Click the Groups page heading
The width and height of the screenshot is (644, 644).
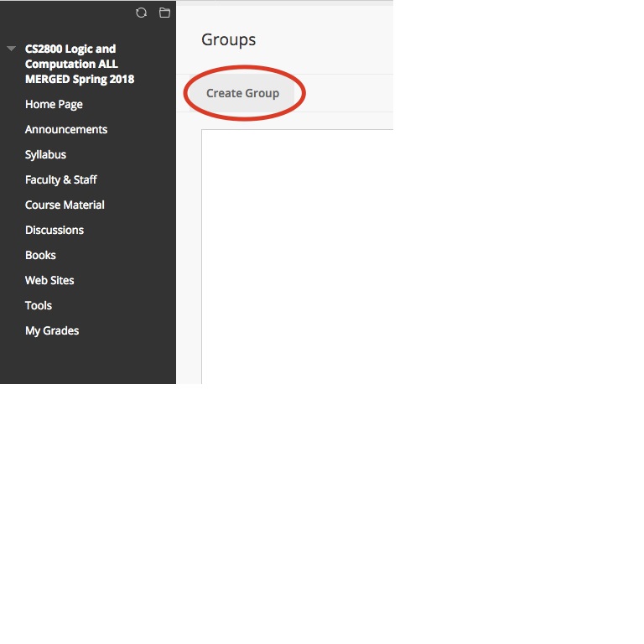[229, 39]
